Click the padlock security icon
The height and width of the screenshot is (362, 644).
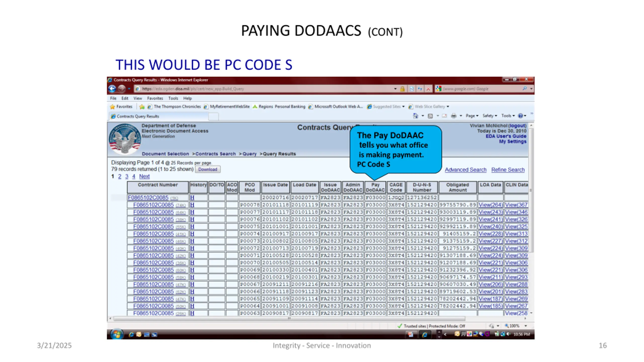[402, 89]
